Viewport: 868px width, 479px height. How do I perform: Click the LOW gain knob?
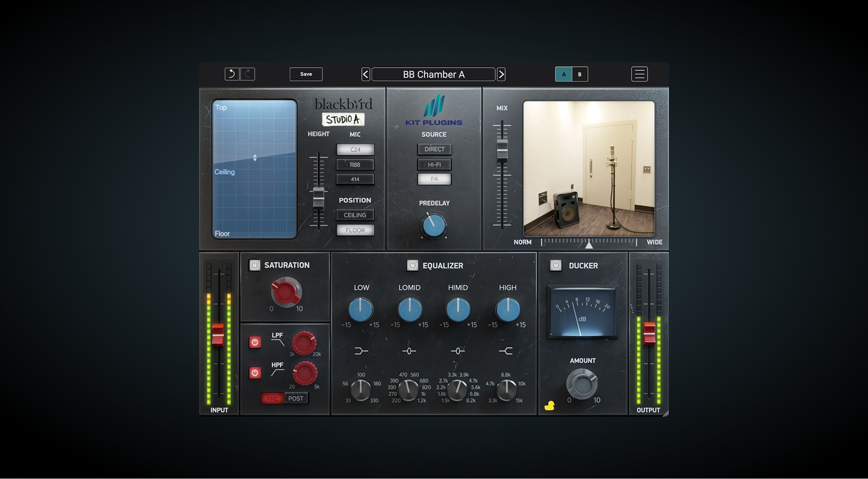pos(361,309)
